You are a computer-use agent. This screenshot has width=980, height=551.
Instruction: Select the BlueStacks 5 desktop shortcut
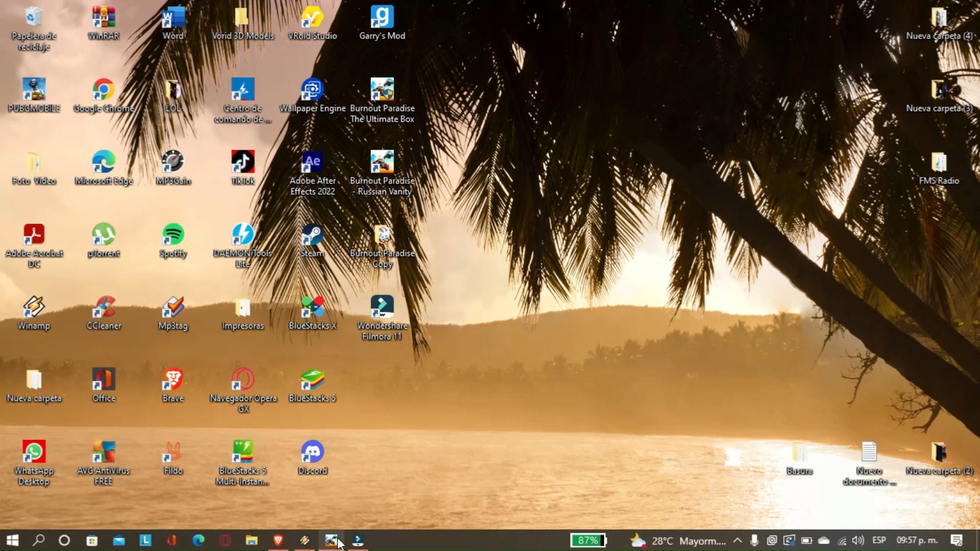click(x=312, y=386)
